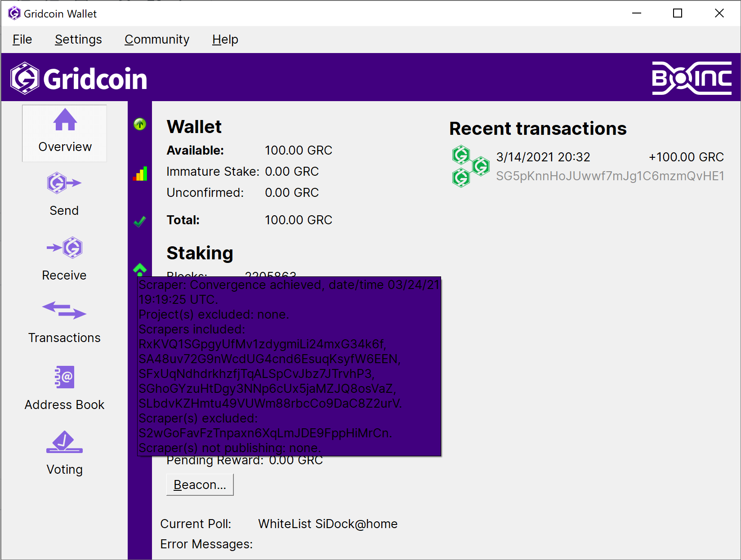
Task: Select the 3/14/2021 20:32 transaction date
Action: [x=543, y=157]
